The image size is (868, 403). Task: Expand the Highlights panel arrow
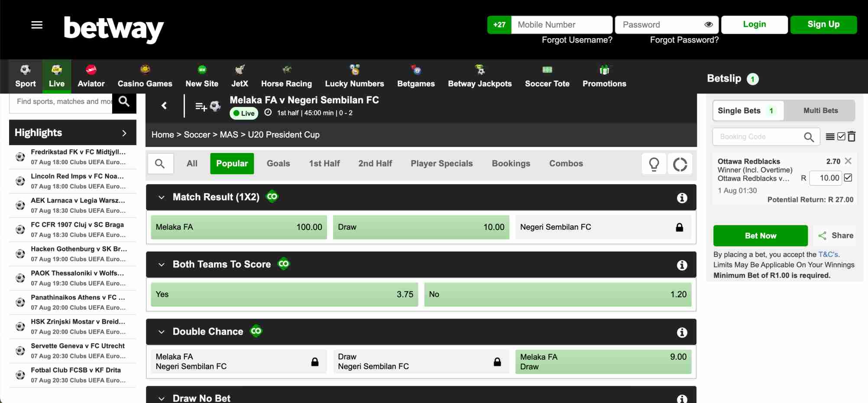pos(124,133)
